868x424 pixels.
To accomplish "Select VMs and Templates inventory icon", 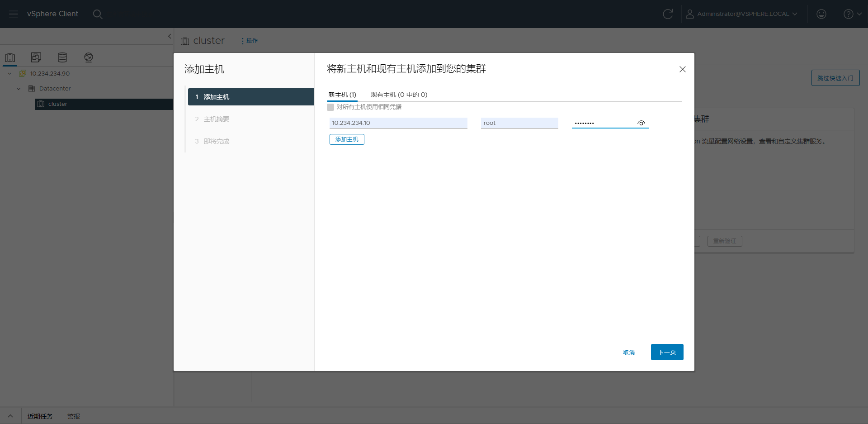I will [36, 57].
